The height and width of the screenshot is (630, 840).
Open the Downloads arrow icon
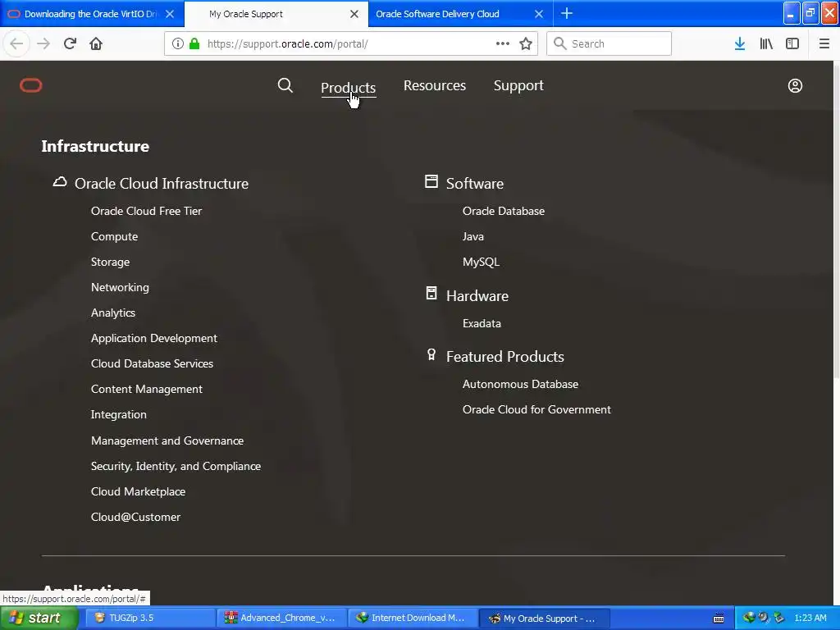tap(740, 44)
